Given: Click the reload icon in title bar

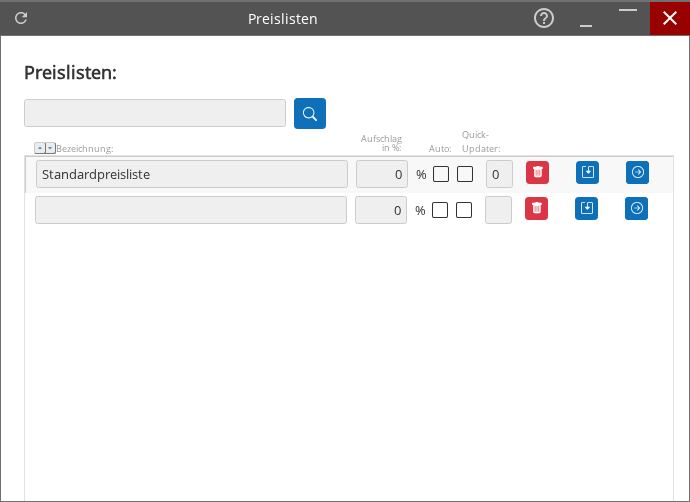Looking at the screenshot, I should 21,18.
